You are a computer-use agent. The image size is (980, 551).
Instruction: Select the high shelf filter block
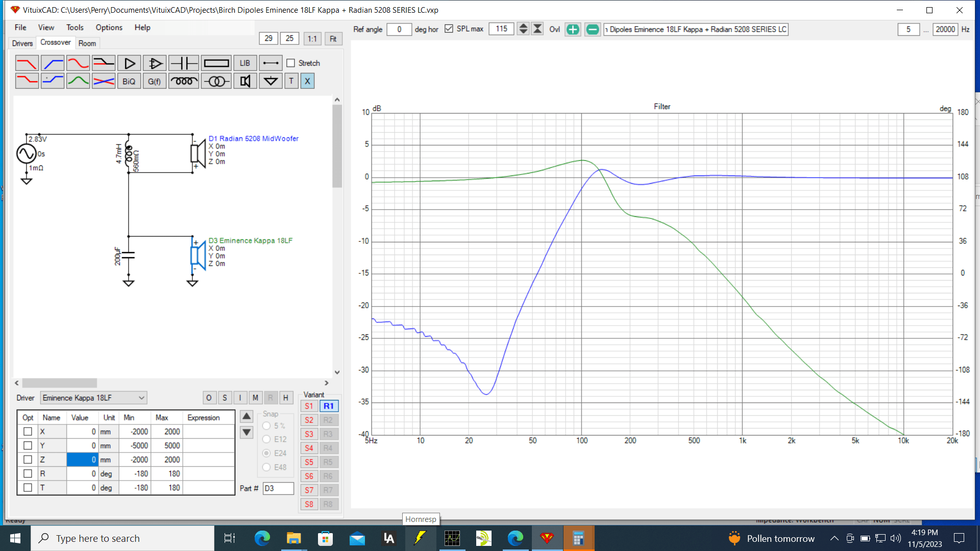pyautogui.click(x=53, y=81)
